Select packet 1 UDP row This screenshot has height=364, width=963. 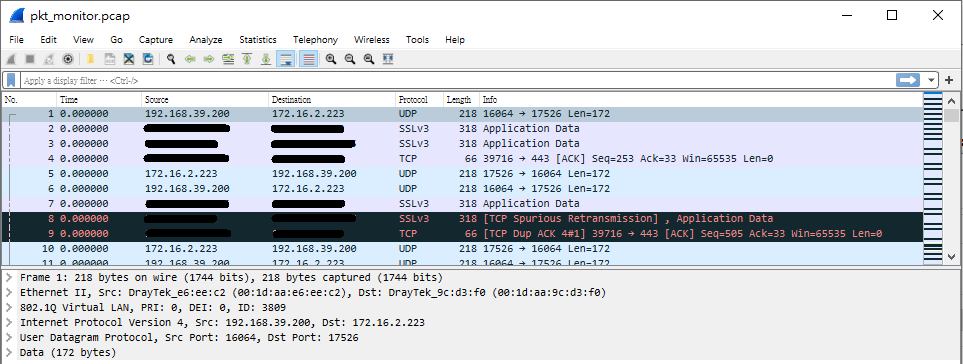click(x=462, y=114)
